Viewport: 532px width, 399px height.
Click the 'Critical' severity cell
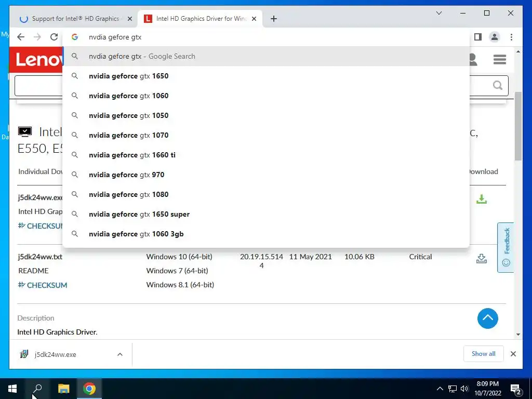tap(420, 257)
